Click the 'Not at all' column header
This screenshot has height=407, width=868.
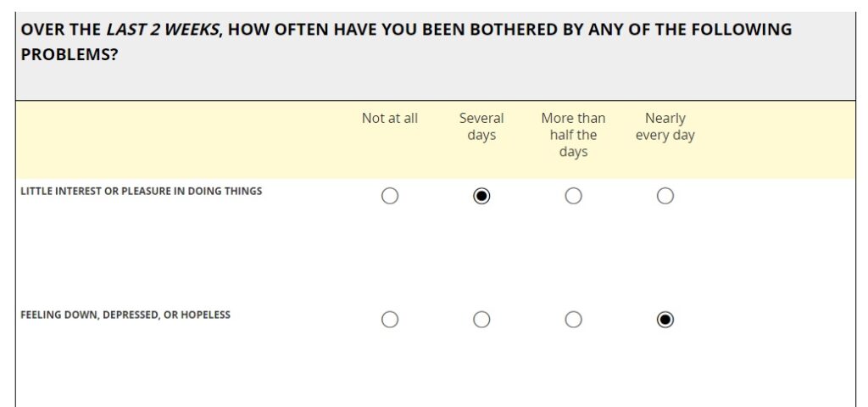coord(390,119)
